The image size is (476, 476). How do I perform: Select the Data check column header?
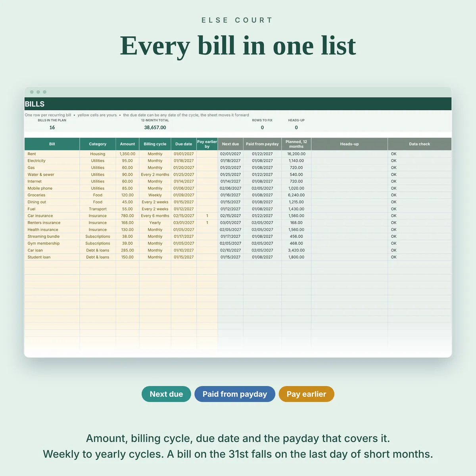tap(420, 144)
